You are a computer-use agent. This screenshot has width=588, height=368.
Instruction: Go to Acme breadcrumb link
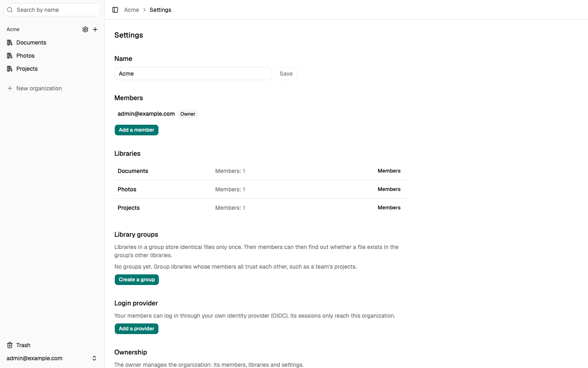coord(131,10)
